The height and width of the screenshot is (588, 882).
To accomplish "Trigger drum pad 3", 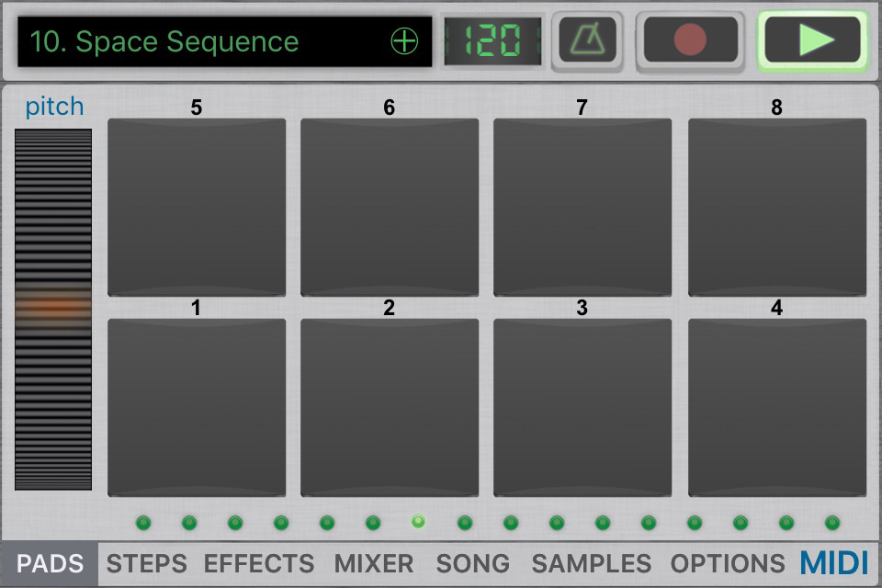I will [582, 408].
